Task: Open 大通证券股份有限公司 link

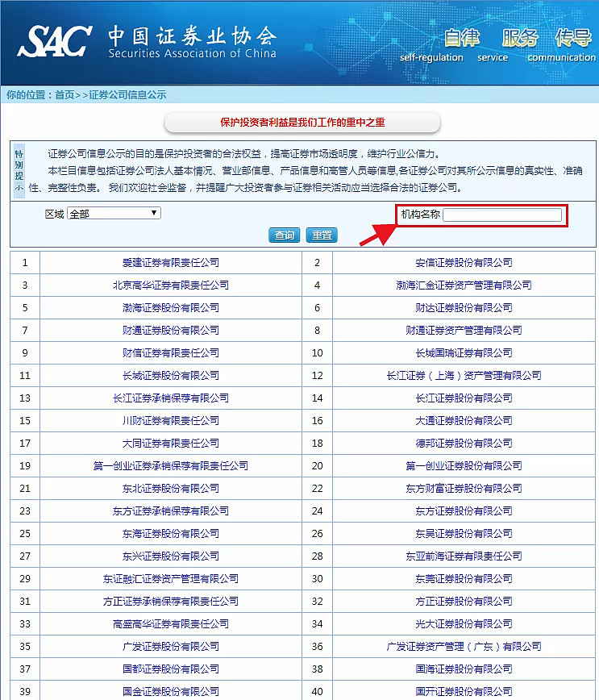Action: tap(464, 420)
